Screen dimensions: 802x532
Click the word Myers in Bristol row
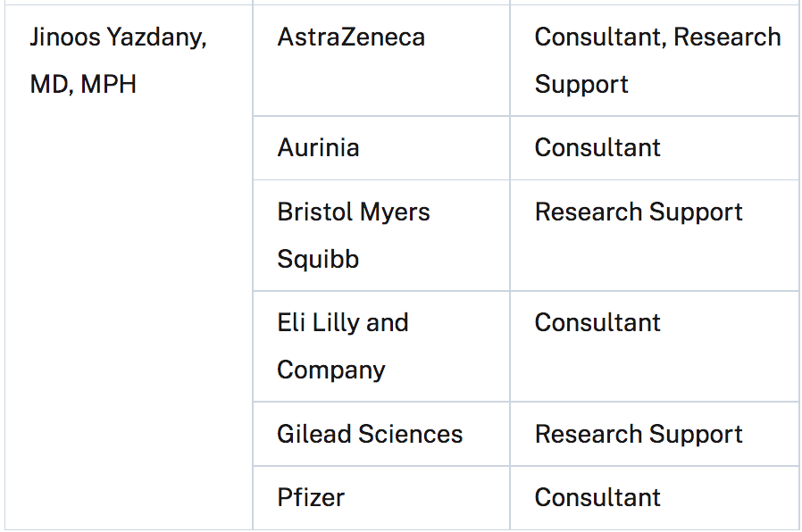395,212
